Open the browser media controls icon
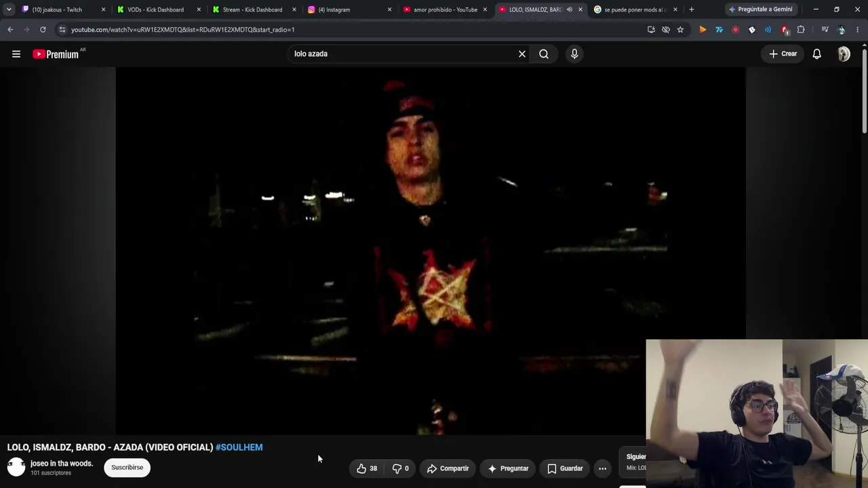The height and width of the screenshot is (488, 868). (x=825, y=30)
